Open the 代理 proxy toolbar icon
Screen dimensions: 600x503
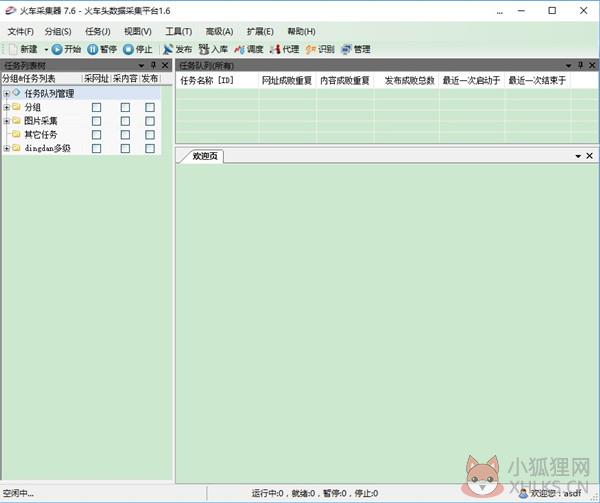pos(275,49)
